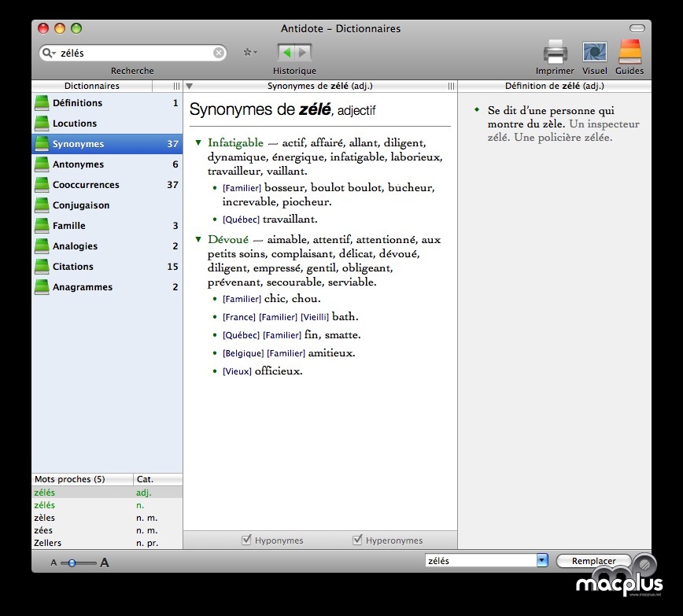The height and width of the screenshot is (616, 683).
Task: Click the Infatigable green heading link
Action: (235, 143)
